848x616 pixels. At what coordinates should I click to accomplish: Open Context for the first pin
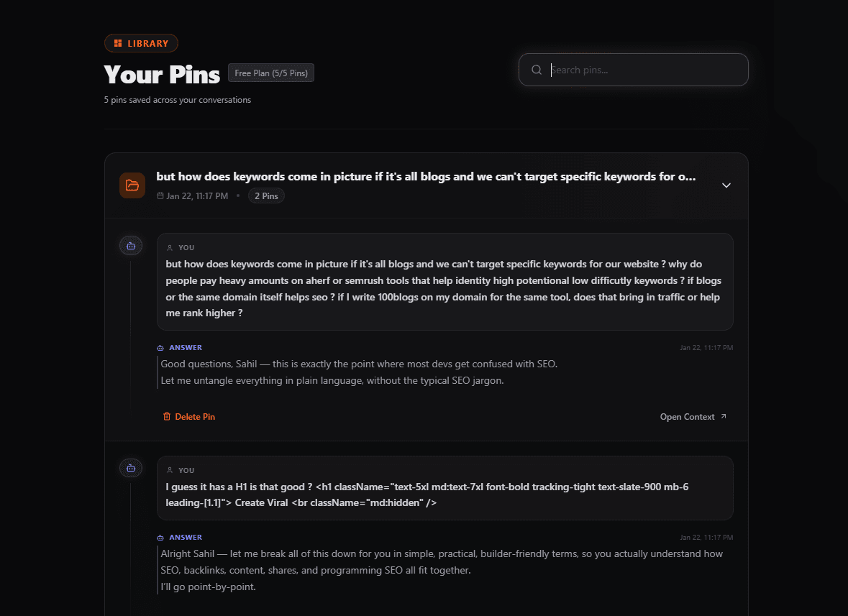(x=688, y=417)
